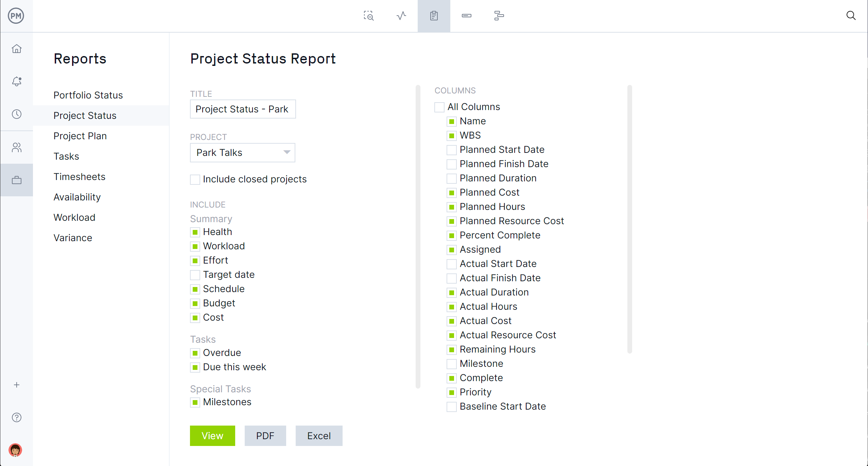
Task: Click the search icon in the top toolbar
Action: [x=852, y=16]
